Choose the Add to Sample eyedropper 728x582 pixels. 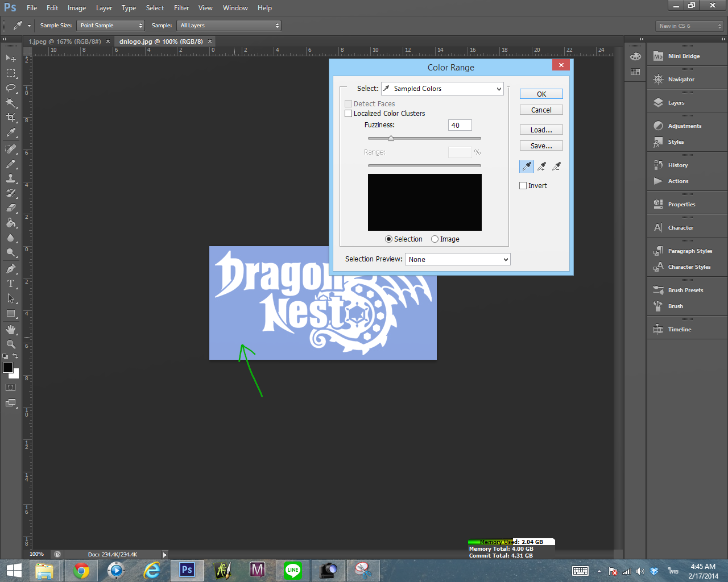pos(542,166)
